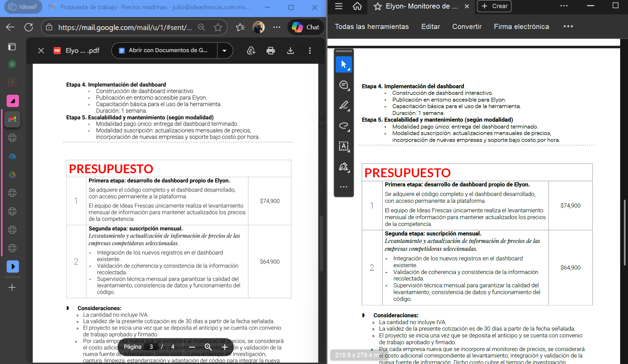Download the PDF attachment
This screenshot has height=364, width=628.
[x=290, y=51]
